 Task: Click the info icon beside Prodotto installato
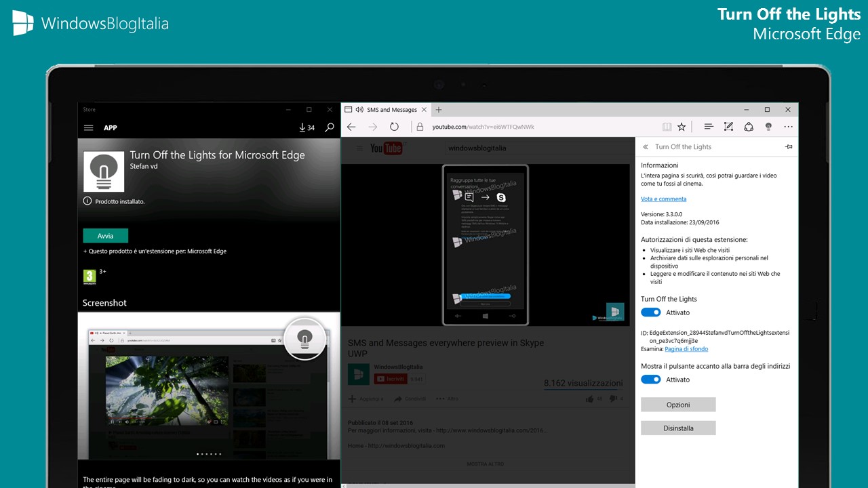point(87,201)
